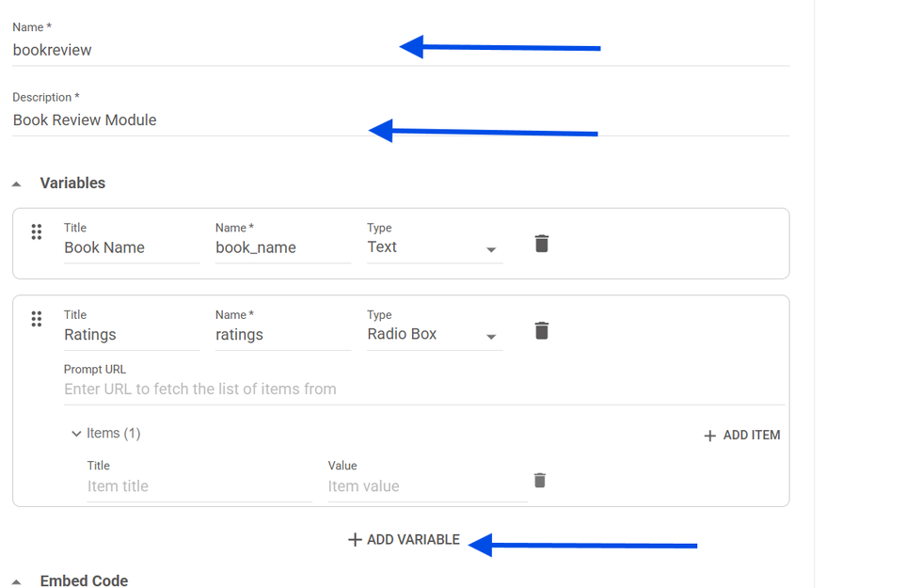Click the Item value input field

(x=426, y=486)
